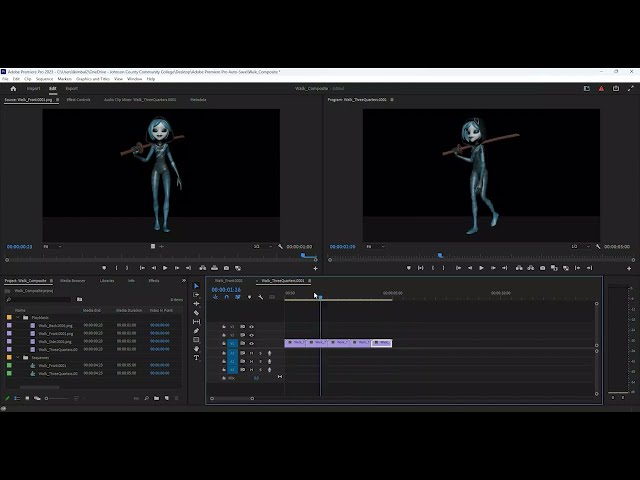Image resolution: width=640 pixels, height=480 pixels.
Task: Switch to Export workspace
Action: [x=71, y=89]
